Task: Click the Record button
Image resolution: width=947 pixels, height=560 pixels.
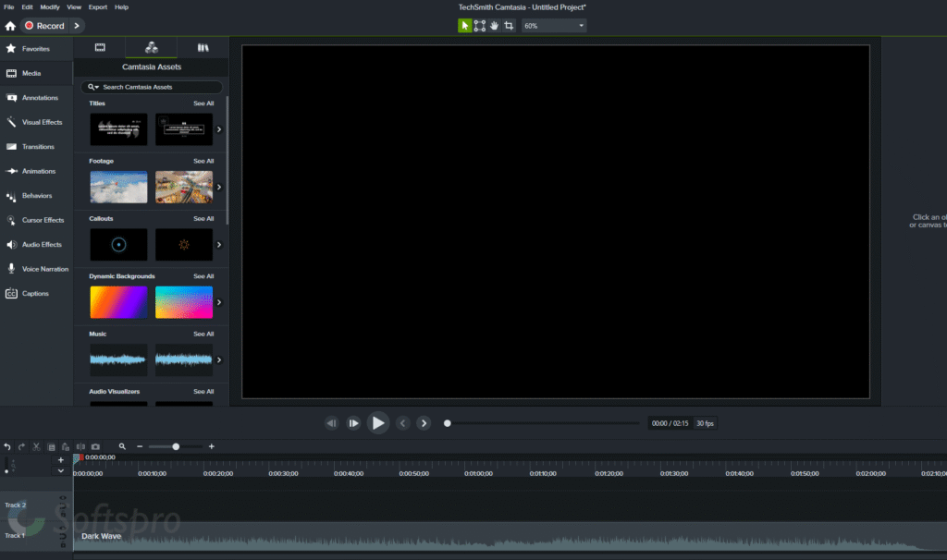Action: tap(44, 26)
